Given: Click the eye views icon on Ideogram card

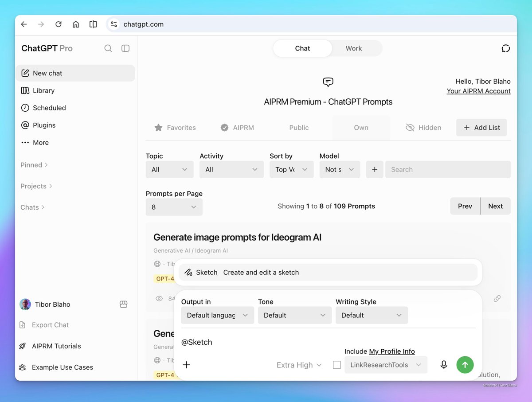Looking at the screenshot, I should [x=159, y=299].
